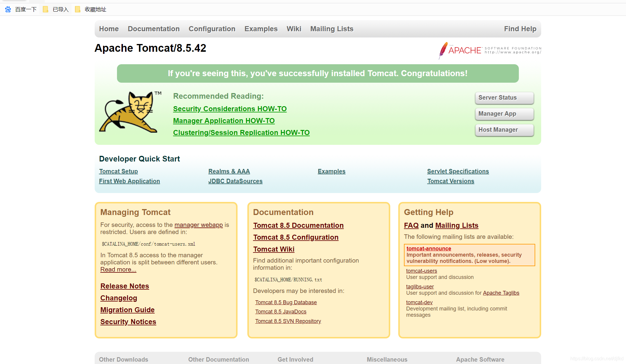Select Configuration in the navigation bar

212,29
